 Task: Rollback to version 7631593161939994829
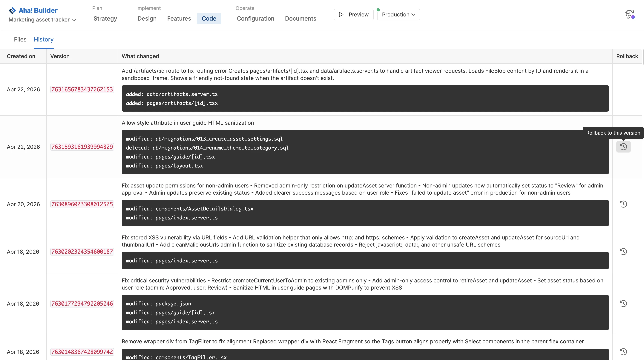pos(623,147)
